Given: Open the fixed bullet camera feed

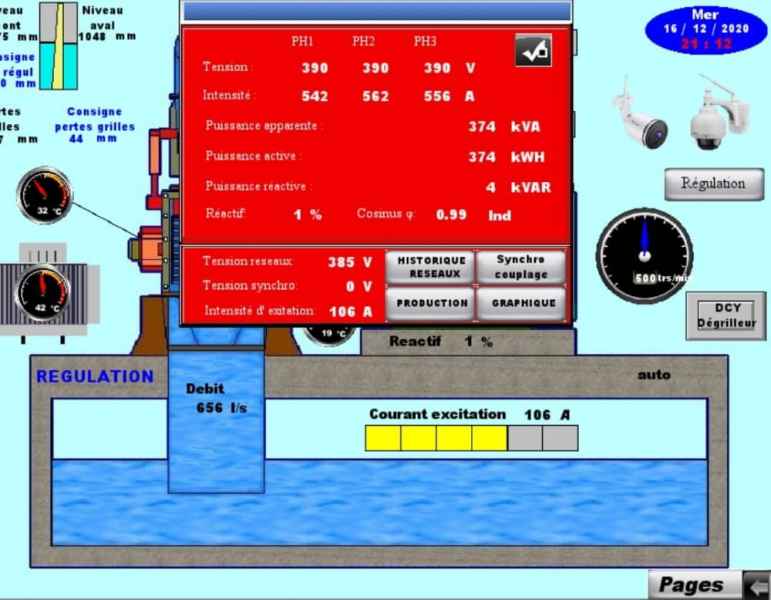Looking at the screenshot, I should (640, 117).
